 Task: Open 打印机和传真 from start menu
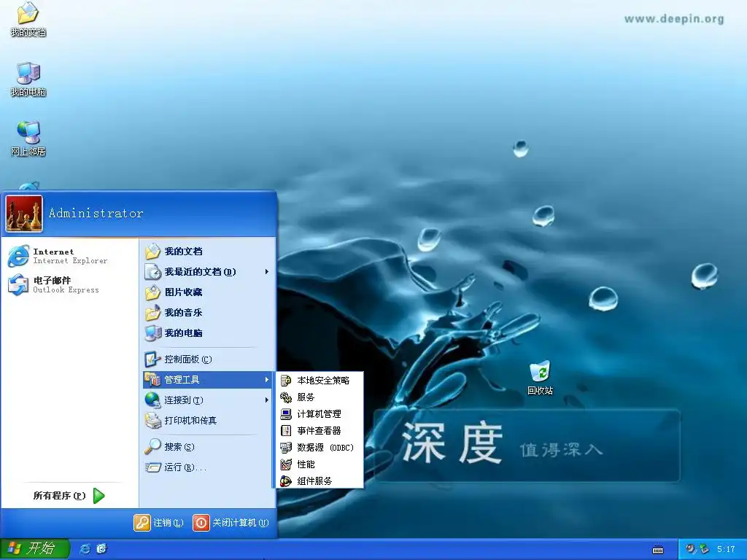(208, 421)
